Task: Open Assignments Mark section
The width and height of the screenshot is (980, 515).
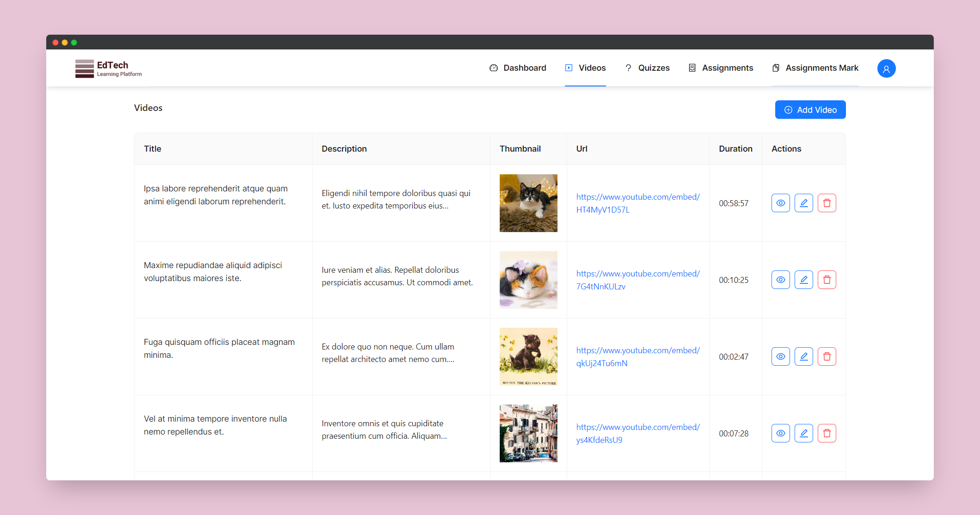Action: point(815,68)
